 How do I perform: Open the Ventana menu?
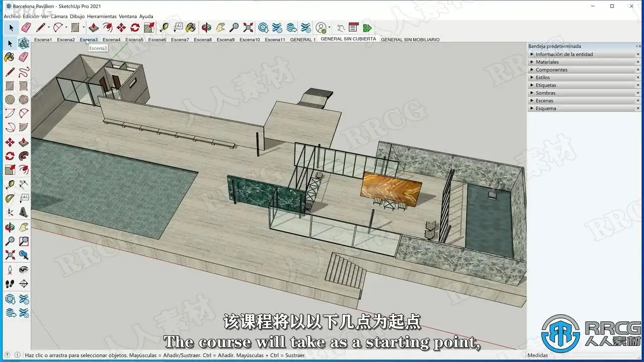(128, 17)
